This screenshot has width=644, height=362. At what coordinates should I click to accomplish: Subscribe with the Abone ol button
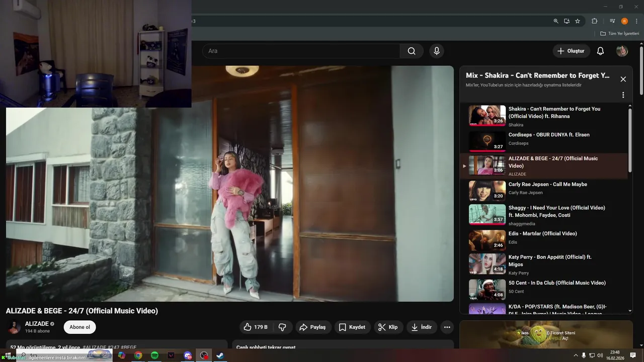tap(79, 327)
